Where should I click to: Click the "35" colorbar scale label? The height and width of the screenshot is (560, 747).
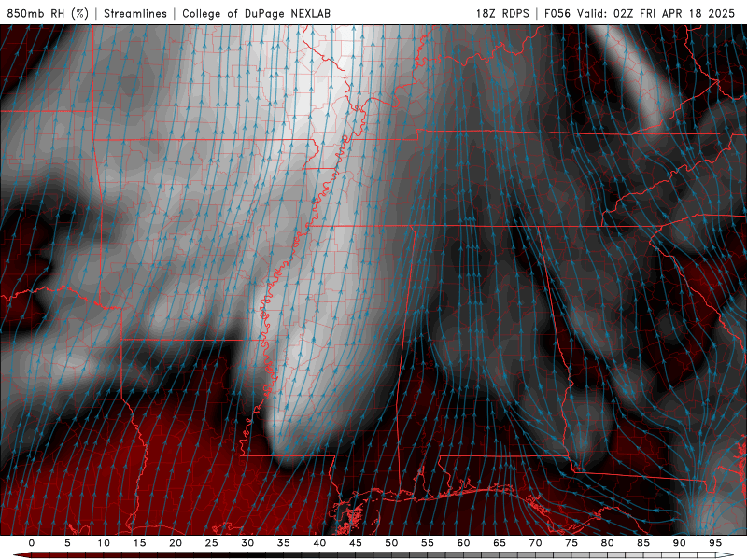click(284, 543)
